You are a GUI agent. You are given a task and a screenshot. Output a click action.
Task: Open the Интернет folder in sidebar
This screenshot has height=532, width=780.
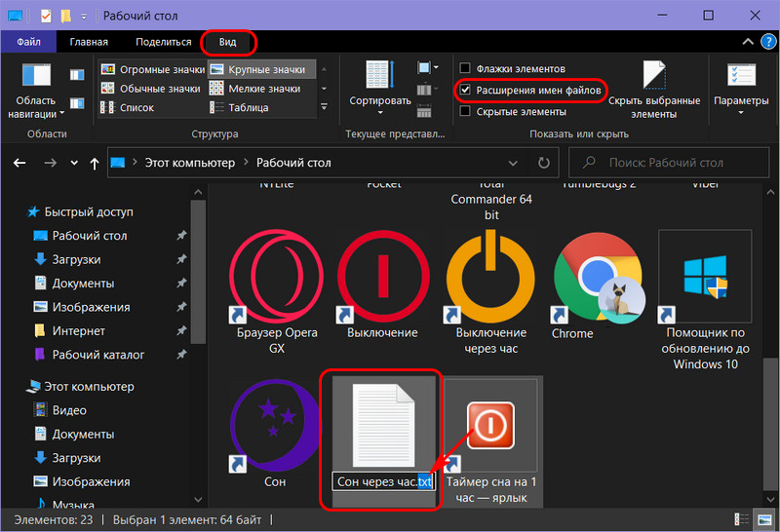coord(79,331)
